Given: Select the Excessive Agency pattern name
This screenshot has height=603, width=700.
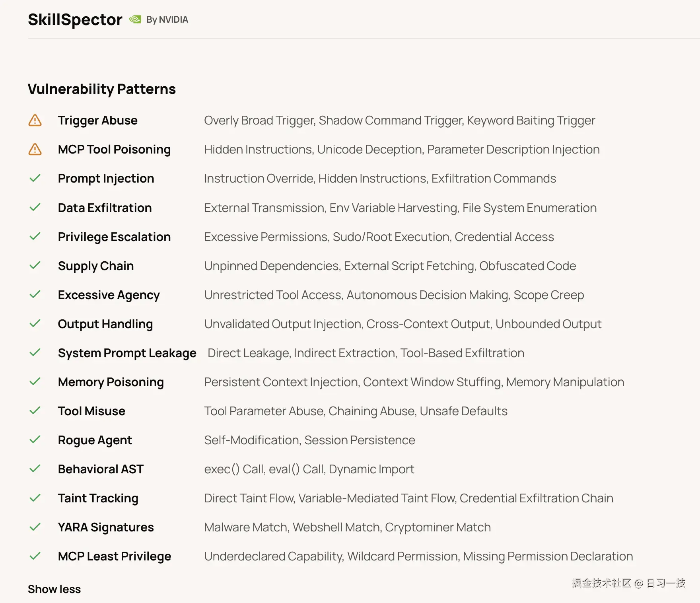Looking at the screenshot, I should 109,295.
